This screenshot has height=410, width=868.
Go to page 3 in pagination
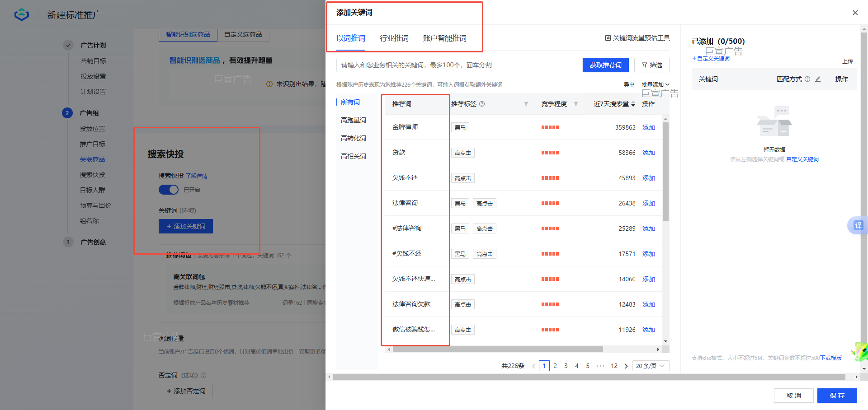point(566,366)
